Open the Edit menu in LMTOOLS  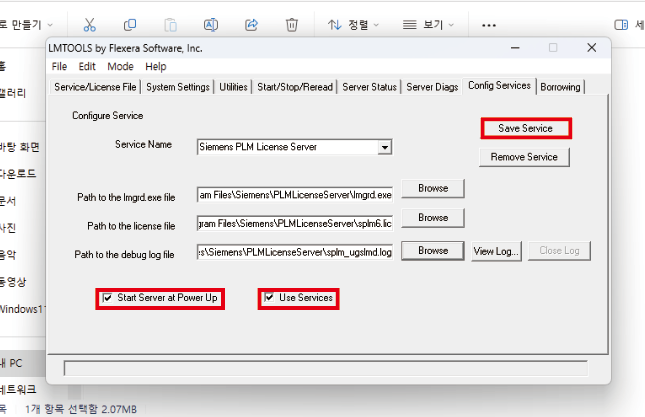tap(87, 67)
